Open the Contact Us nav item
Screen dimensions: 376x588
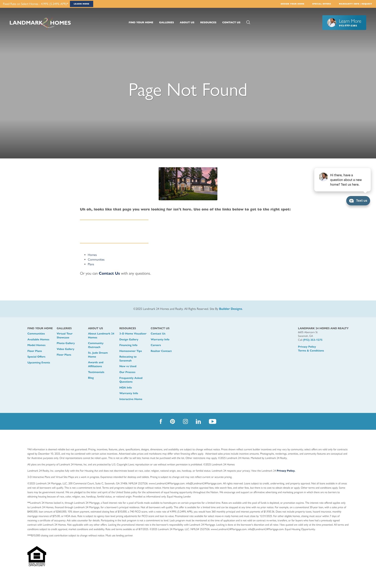tap(231, 22)
